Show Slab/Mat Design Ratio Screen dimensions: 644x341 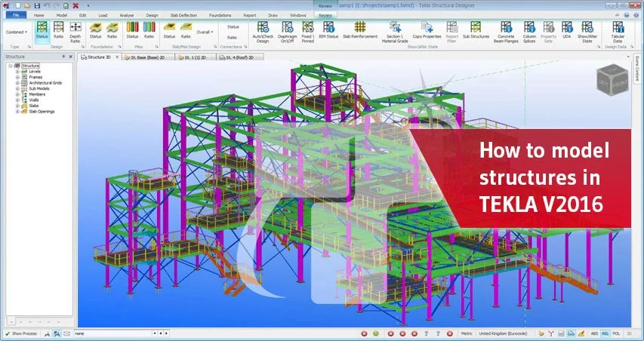pos(186,31)
